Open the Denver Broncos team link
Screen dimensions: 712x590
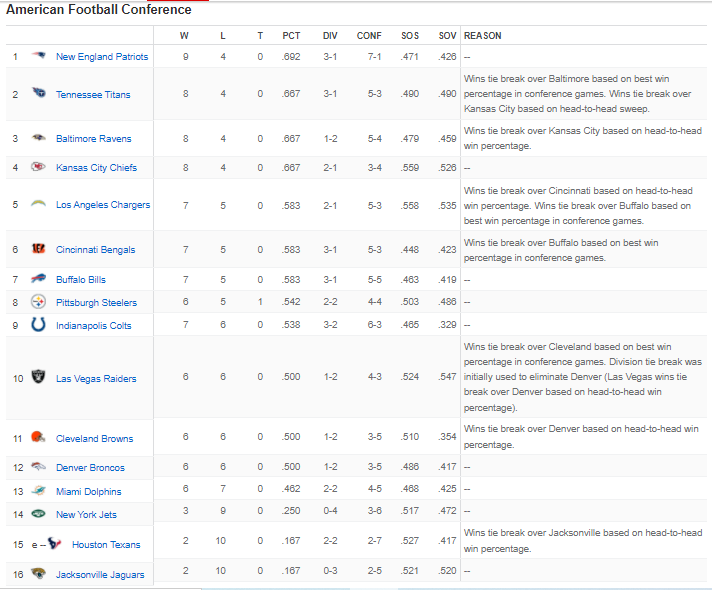click(x=90, y=468)
